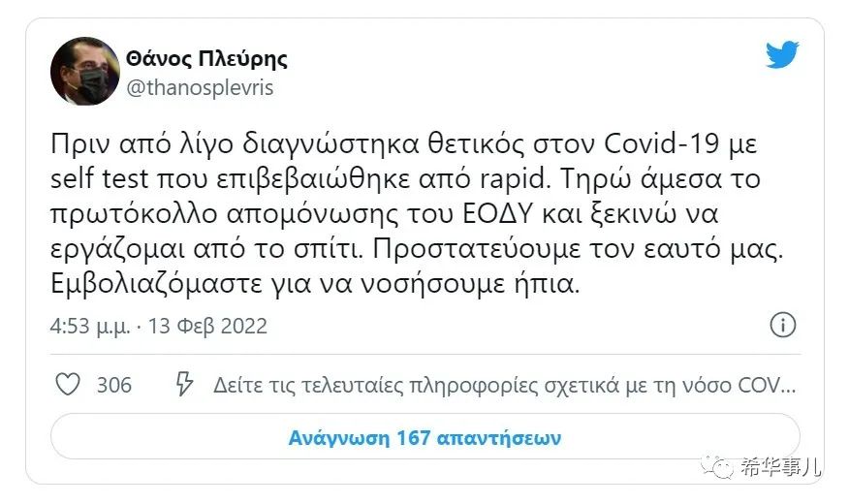Open Θάνος Πλεύρης profile picture
The width and height of the screenshot is (849, 504).
pyautogui.click(x=85, y=71)
